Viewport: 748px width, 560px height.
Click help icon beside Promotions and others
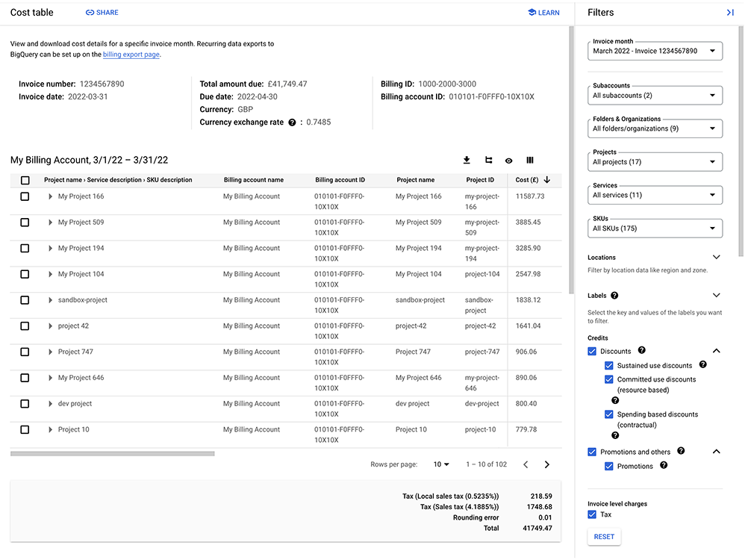click(x=681, y=451)
